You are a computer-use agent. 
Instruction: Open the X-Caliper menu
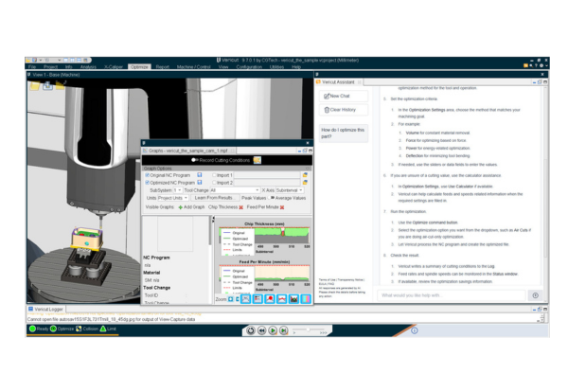point(114,67)
